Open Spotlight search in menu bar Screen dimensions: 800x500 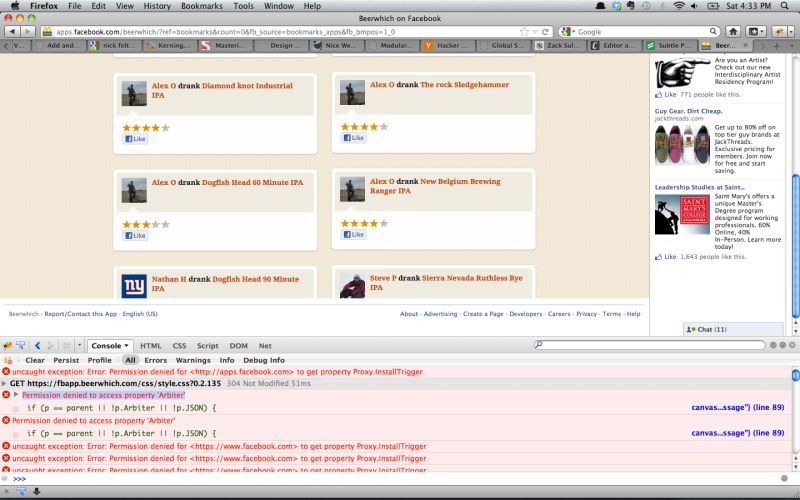(785, 6)
